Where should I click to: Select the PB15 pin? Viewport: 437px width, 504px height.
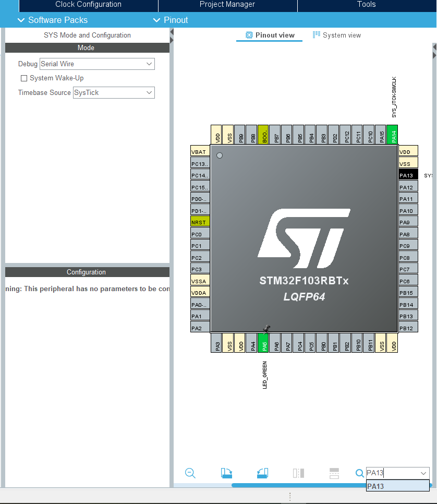[x=408, y=293]
